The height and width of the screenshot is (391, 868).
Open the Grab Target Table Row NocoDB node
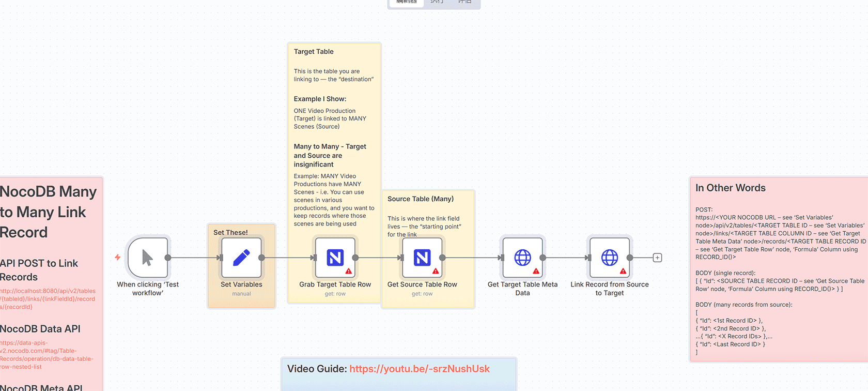pos(335,258)
